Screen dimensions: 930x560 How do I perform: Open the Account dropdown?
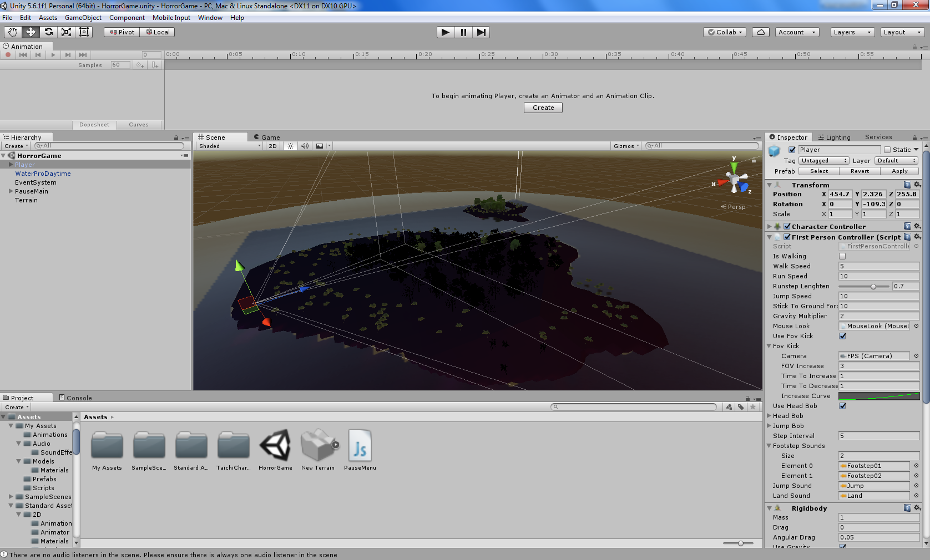click(x=797, y=32)
